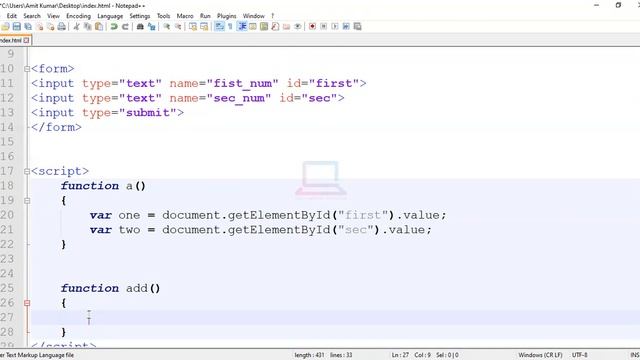Click the UTF-8 encoding status entry

(x=580, y=355)
